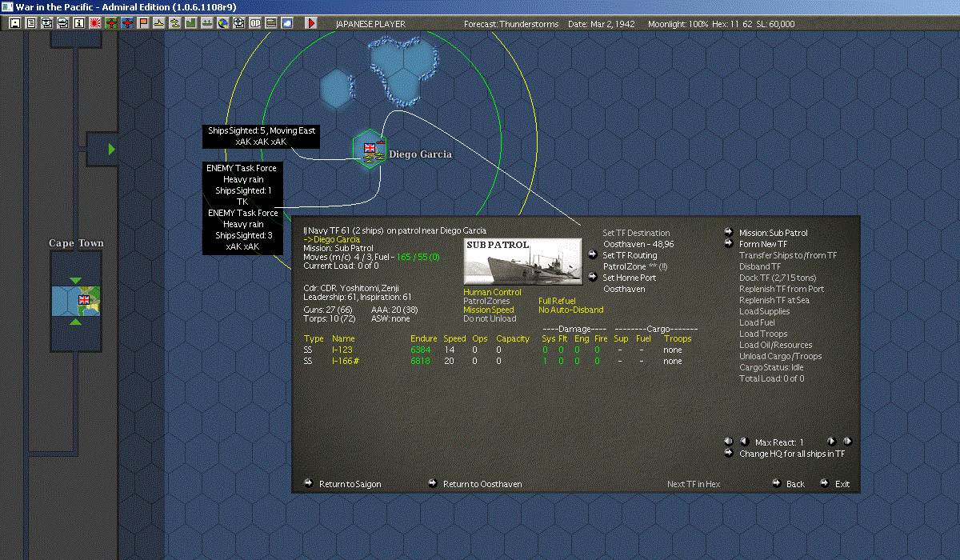Click the SUB PATROL submarine picture
The width and height of the screenshot is (960, 560).
pyautogui.click(x=522, y=261)
